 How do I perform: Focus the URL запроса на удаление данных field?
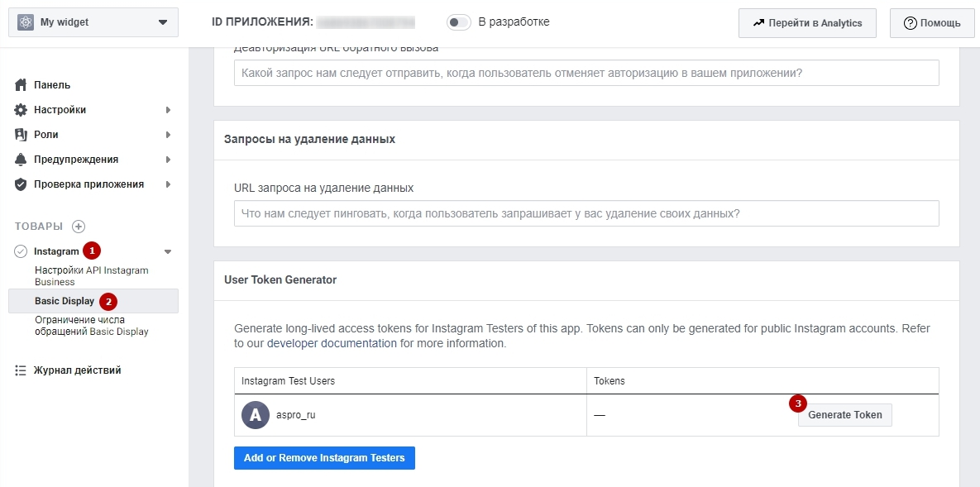click(586, 213)
